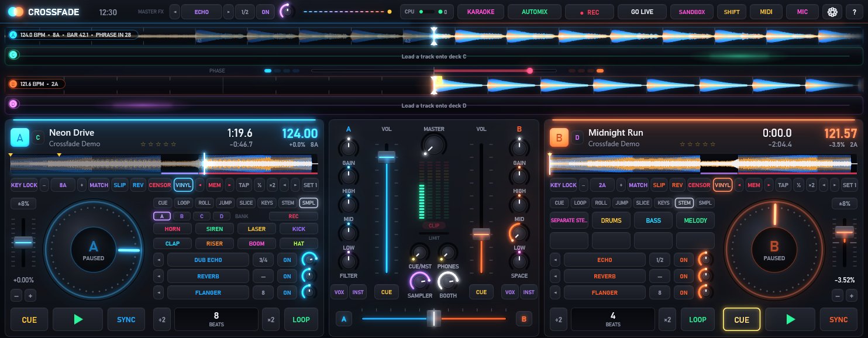Double the deck B loop length
Image resolution: width=868 pixels, height=338 pixels.
pos(666,319)
